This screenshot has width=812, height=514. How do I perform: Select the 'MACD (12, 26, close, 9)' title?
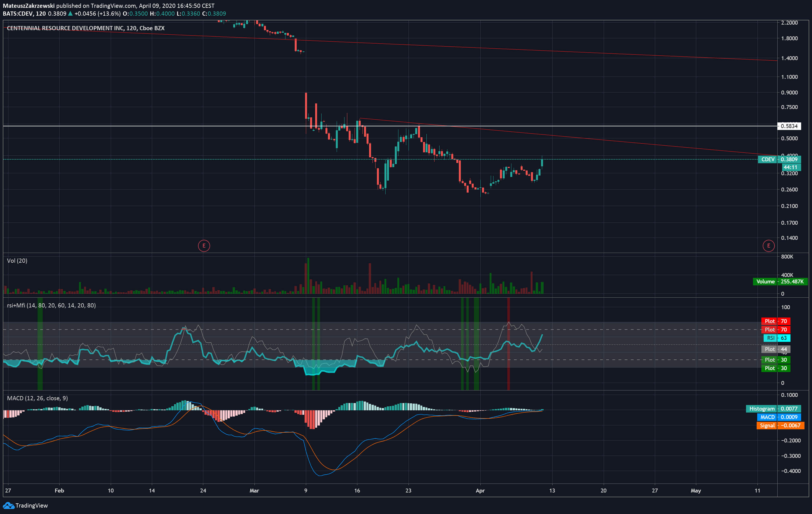pos(37,398)
